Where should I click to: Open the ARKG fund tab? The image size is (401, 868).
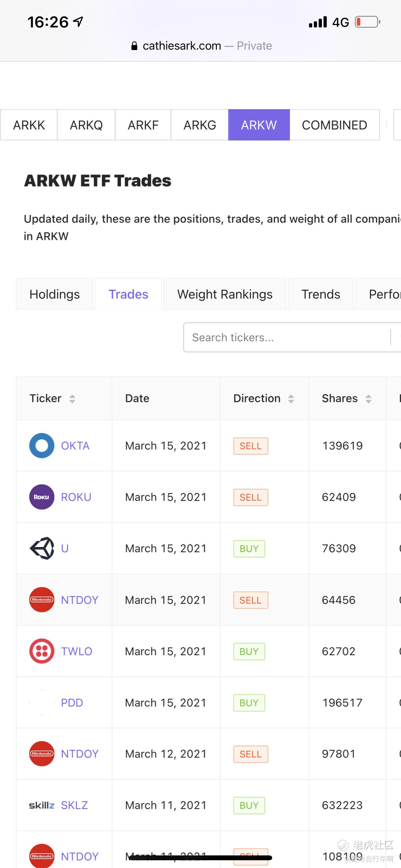pos(200,125)
